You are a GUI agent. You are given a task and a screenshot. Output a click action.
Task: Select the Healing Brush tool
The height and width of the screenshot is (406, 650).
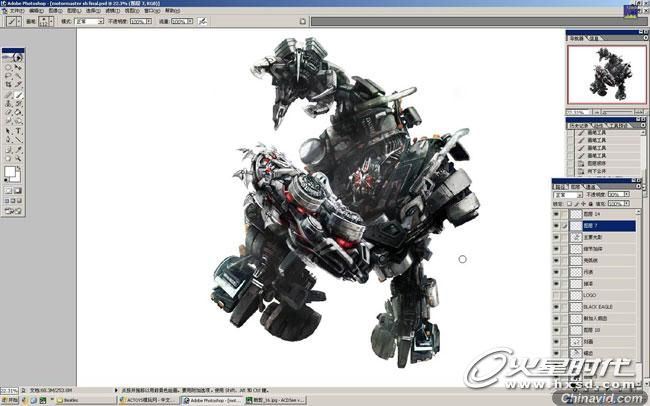[x=8, y=95]
